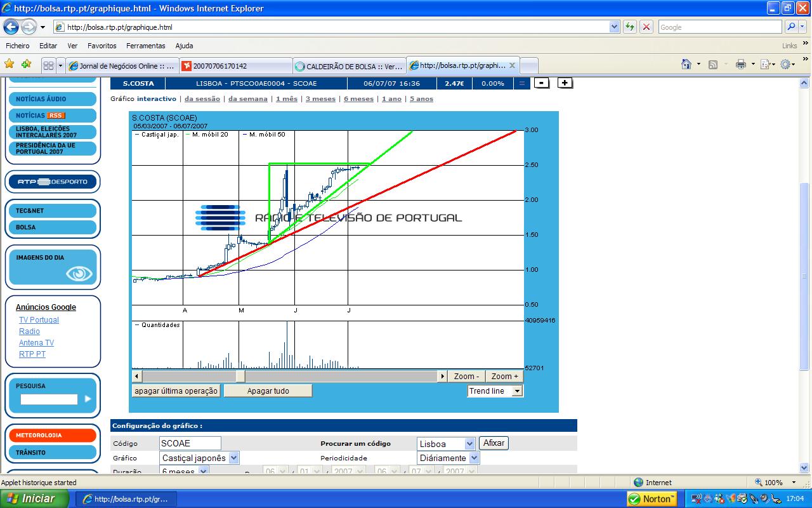Open the Lisboa market dropdown
The image size is (812, 508).
click(469, 444)
